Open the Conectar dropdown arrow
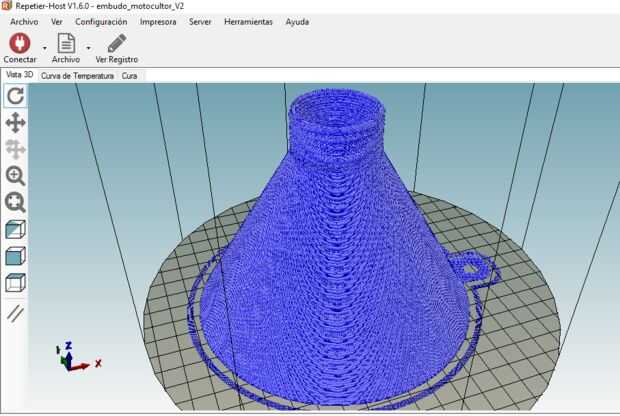The height and width of the screenshot is (416, 620). 45,48
